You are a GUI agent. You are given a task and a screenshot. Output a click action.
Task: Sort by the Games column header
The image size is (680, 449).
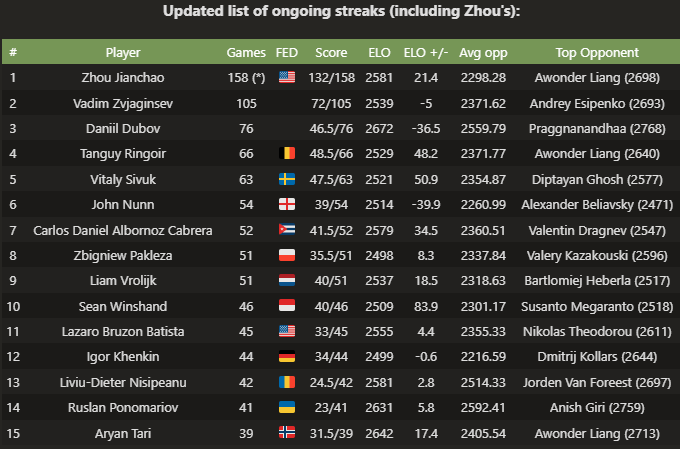[246, 52]
